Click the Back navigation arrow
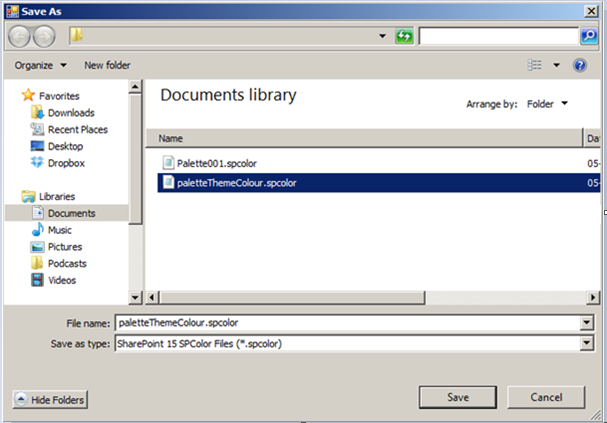The height and width of the screenshot is (423, 607). pos(19,37)
